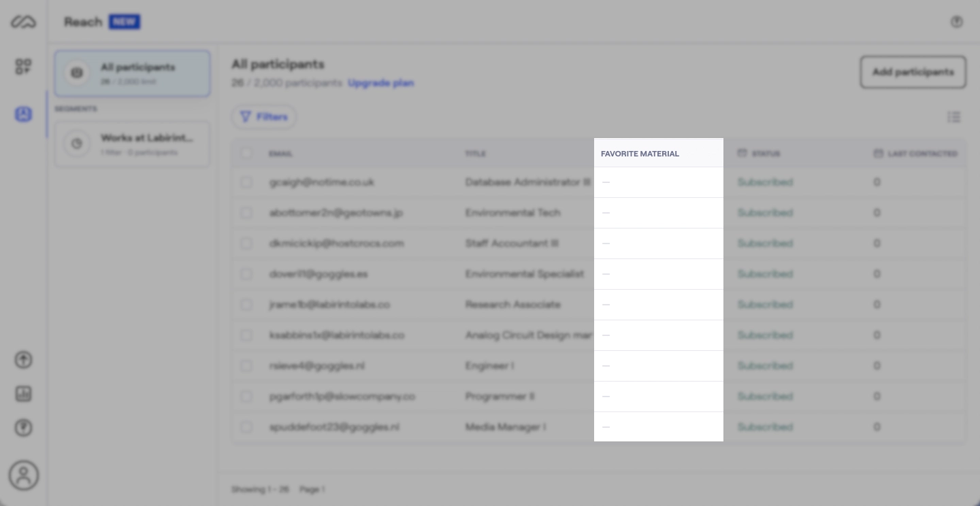Select the Works at Labirint segment

pyautogui.click(x=132, y=144)
